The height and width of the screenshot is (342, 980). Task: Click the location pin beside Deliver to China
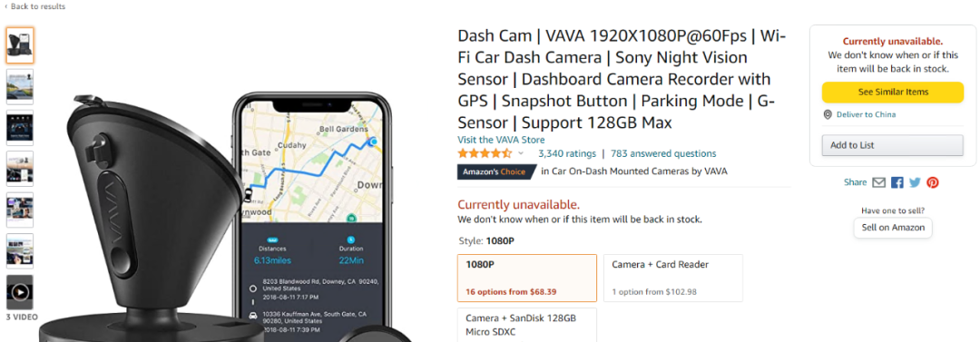click(828, 114)
